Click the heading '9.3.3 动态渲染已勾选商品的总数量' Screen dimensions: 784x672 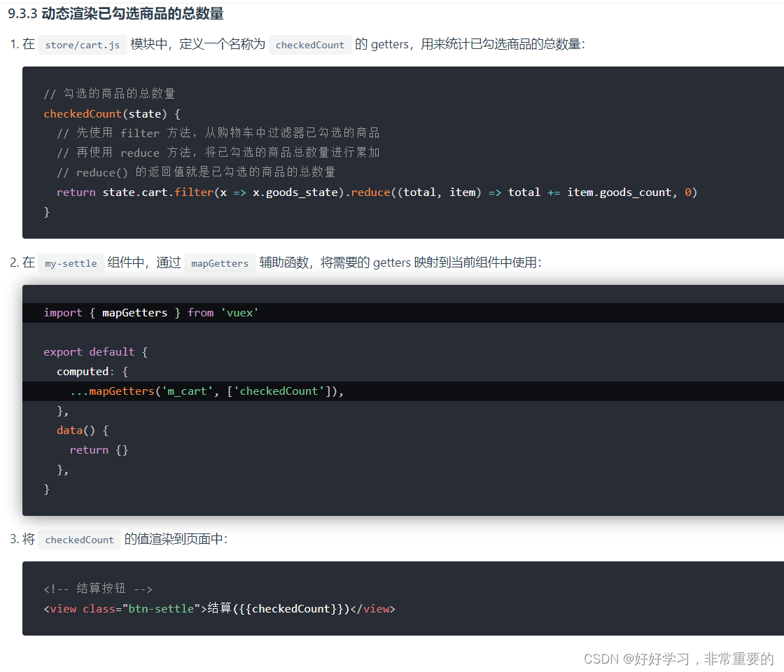115,13
